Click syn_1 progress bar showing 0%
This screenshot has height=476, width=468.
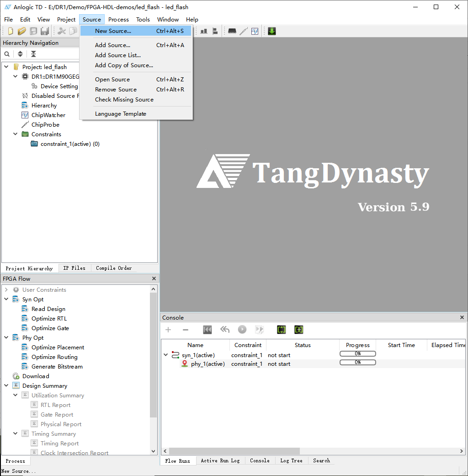click(x=358, y=353)
